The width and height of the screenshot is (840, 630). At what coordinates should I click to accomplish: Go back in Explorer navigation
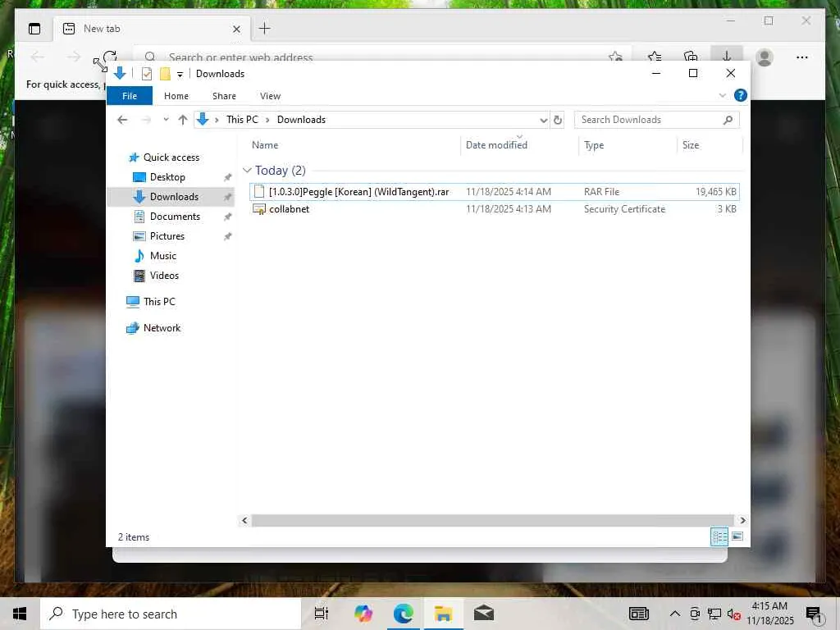click(122, 120)
